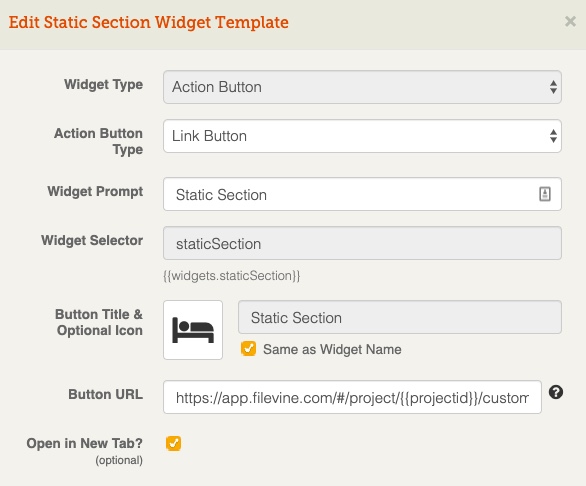
Task: Uncheck Same as Widget Name checkbox
Action: point(249,348)
